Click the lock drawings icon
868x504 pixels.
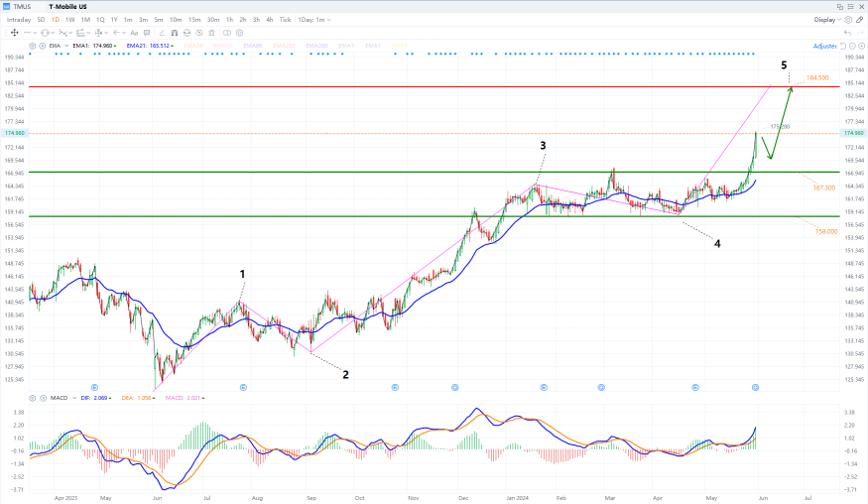click(186, 33)
